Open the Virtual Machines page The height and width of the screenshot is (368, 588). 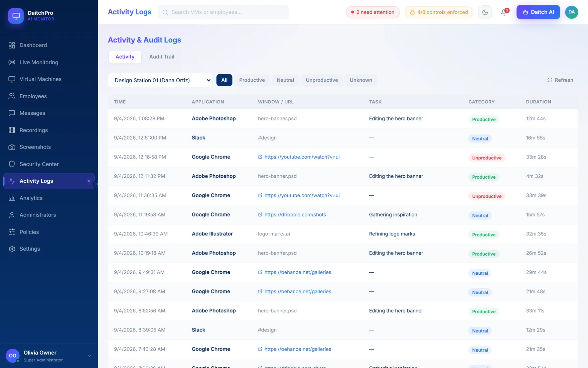click(49, 79)
